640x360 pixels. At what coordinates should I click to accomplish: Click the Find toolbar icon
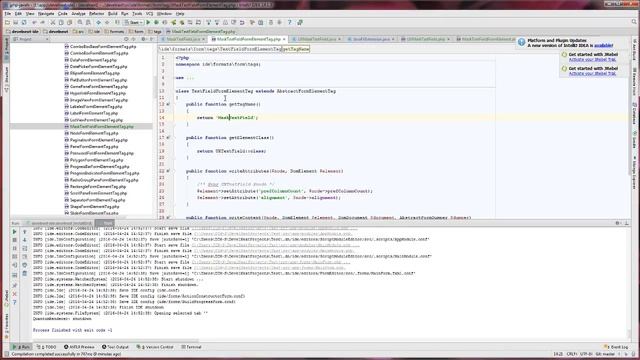coord(80,22)
